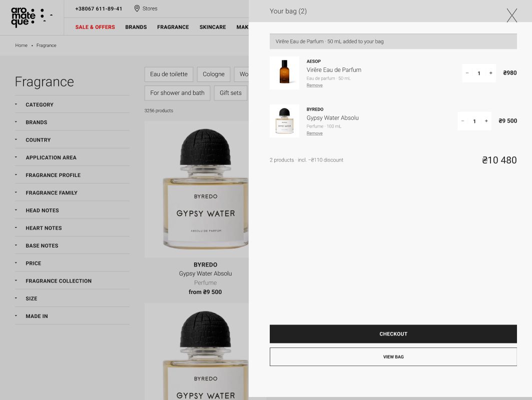The height and width of the screenshot is (400, 532).
Task: Expand the Country filter
Action: click(x=72, y=140)
